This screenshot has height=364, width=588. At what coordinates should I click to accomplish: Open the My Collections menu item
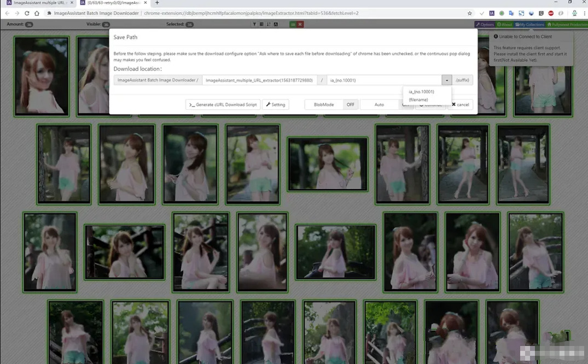tap(529, 25)
